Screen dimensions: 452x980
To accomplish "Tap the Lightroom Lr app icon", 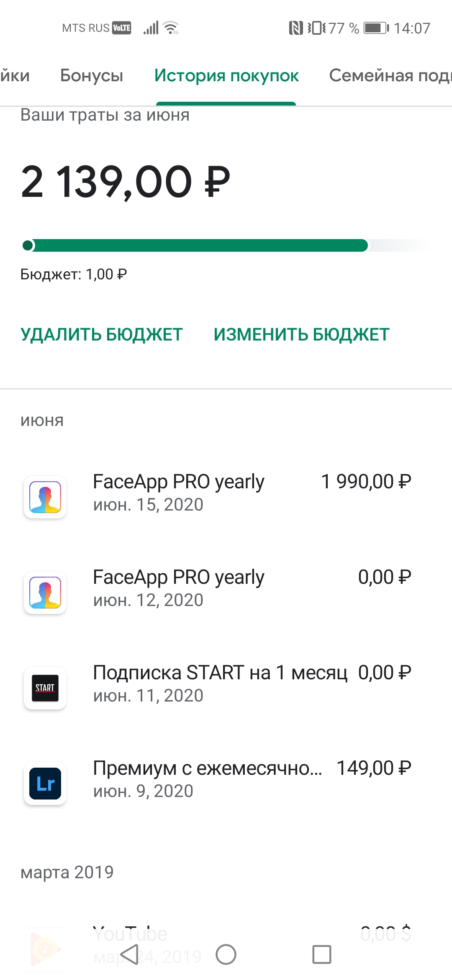I will pyautogui.click(x=45, y=784).
